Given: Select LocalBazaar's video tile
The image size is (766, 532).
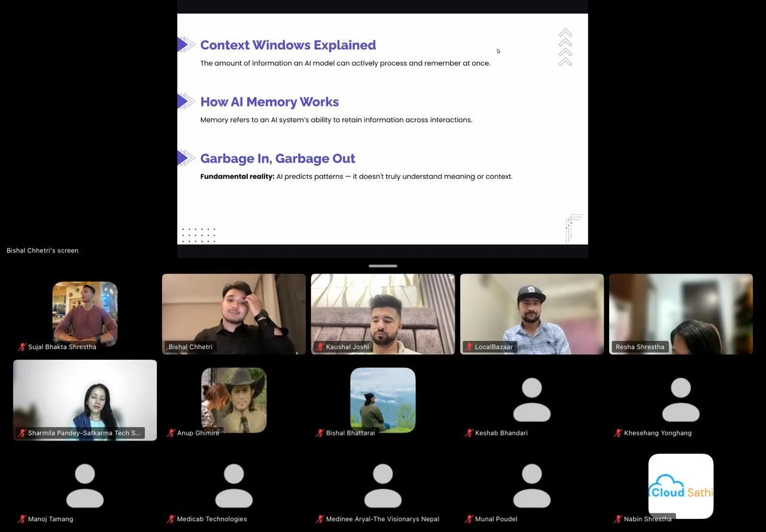Looking at the screenshot, I should coord(532,314).
